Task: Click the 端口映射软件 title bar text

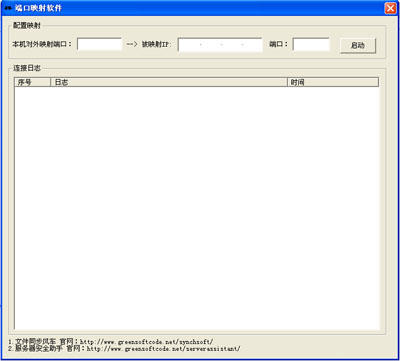Action: pyautogui.click(x=38, y=8)
